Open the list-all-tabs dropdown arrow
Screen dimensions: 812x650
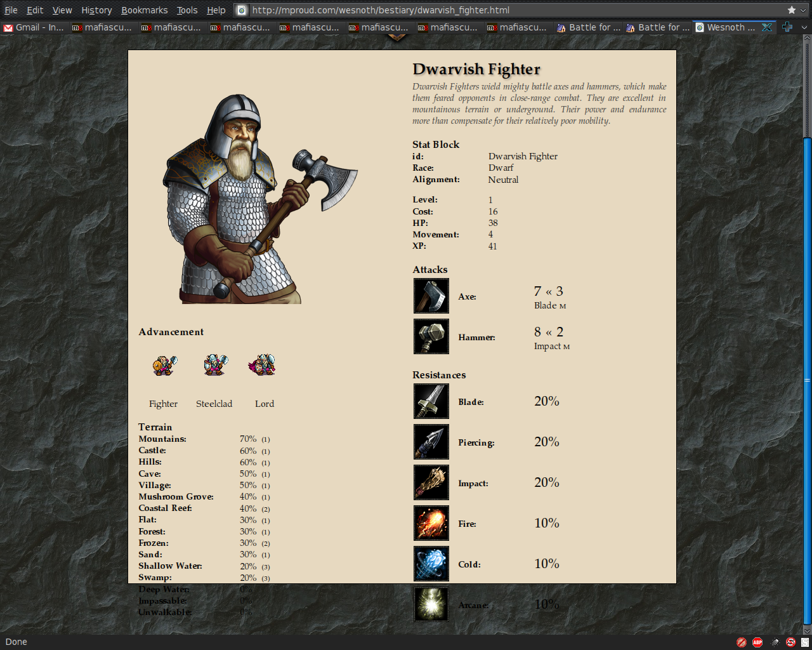click(804, 27)
